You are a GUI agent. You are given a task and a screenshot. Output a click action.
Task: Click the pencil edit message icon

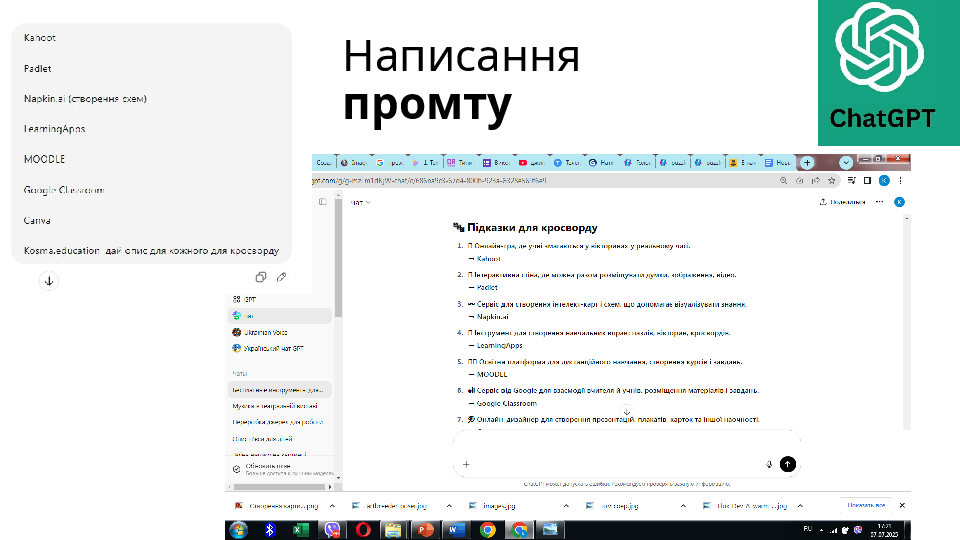[x=282, y=277]
